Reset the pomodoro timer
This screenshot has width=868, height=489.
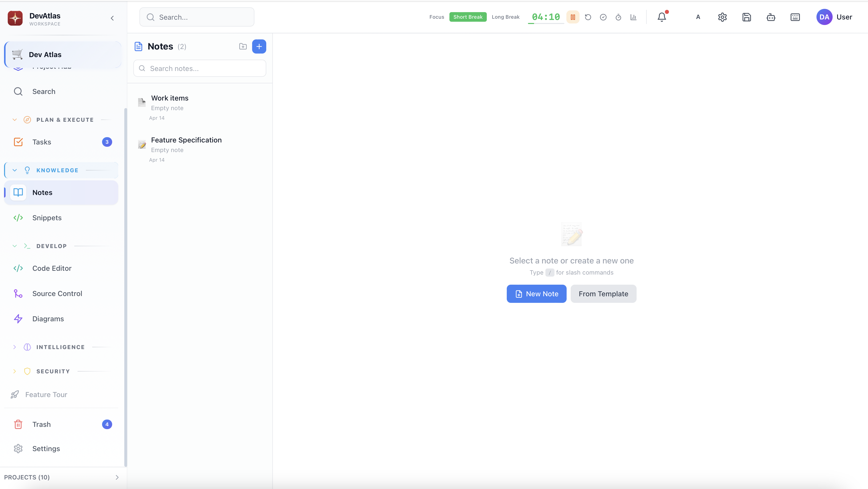[x=588, y=17]
